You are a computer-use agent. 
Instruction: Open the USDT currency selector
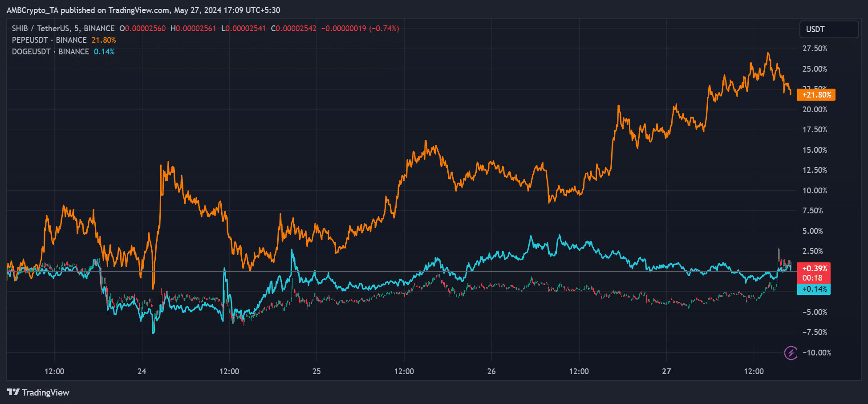829,29
